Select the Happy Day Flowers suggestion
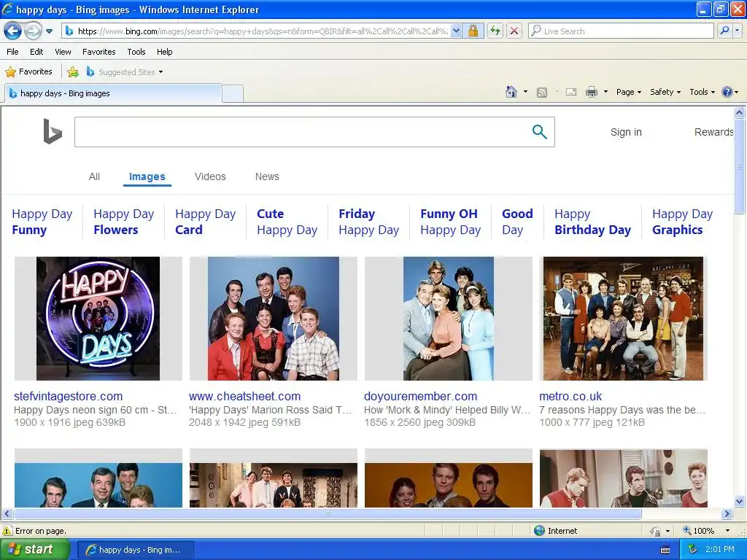Viewport: 747px width, 560px height. pyautogui.click(x=123, y=222)
